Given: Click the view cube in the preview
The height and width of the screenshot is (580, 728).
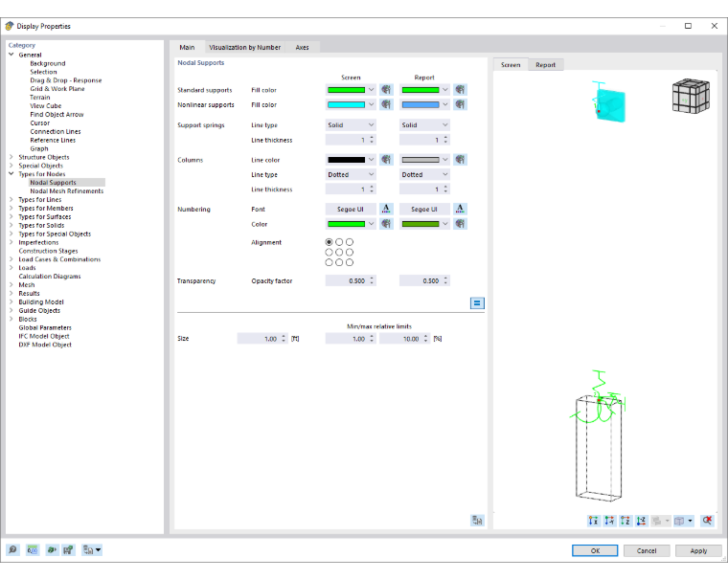Looking at the screenshot, I should pyautogui.click(x=691, y=96).
